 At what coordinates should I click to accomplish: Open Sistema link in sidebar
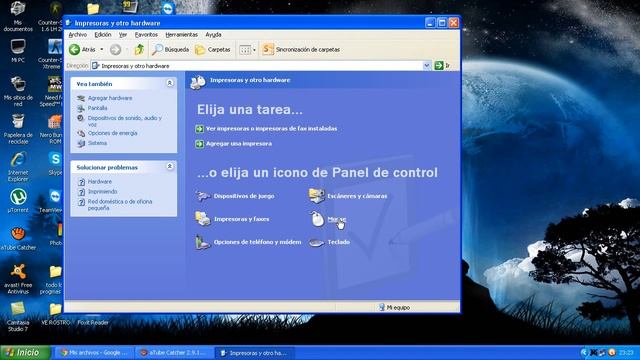click(x=98, y=143)
